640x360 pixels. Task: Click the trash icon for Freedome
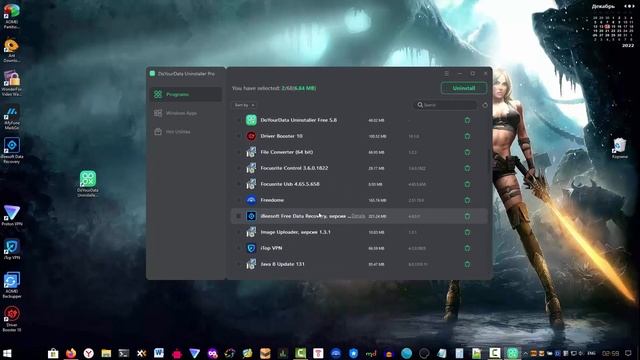tap(467, 200)
